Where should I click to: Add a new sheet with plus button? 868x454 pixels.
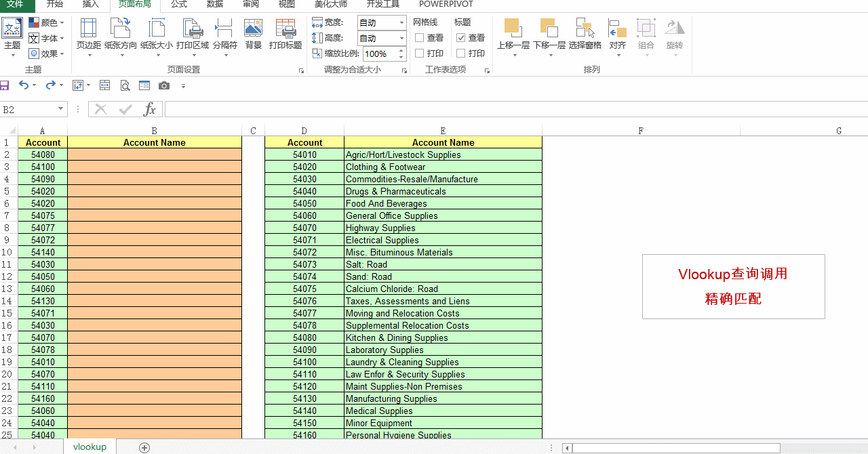tap(144, 447)
